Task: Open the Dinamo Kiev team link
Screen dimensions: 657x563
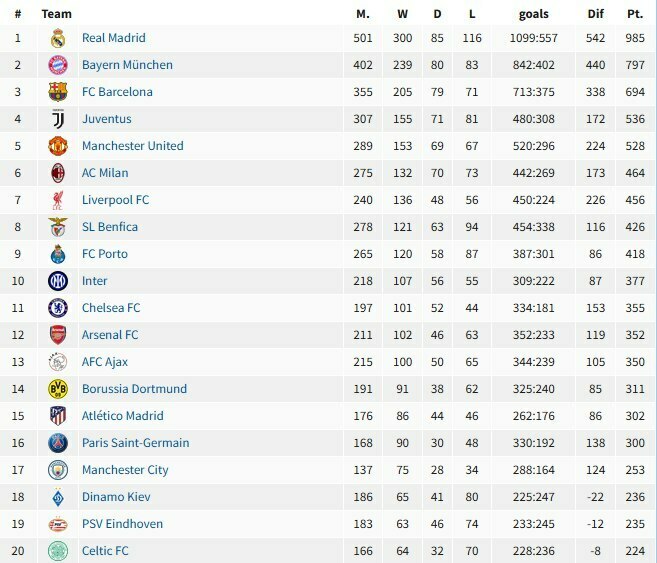Action: point(116,497)
